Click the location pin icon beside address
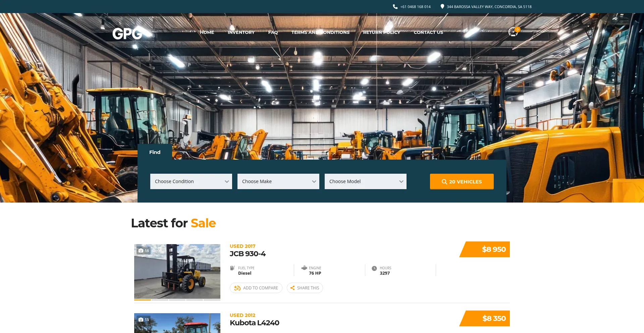Image resolution: width=644 pixels, height=333 pixels. click(442, 6)
